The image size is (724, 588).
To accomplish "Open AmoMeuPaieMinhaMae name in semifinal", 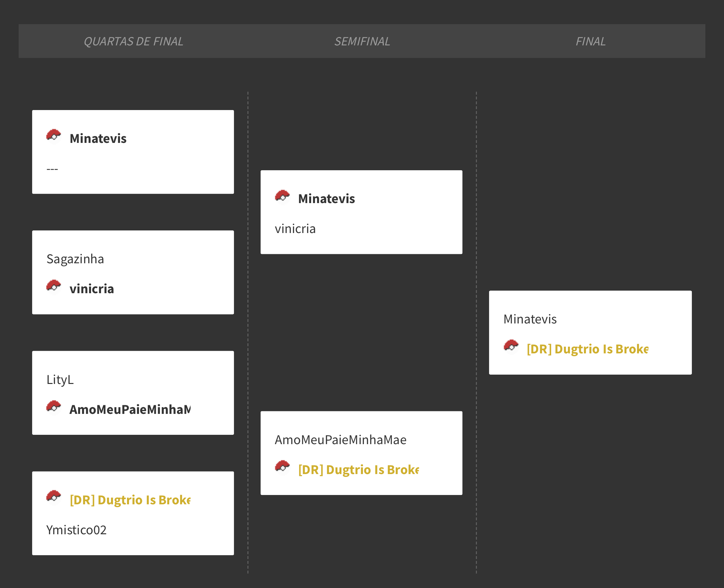I will pos(340,440).
